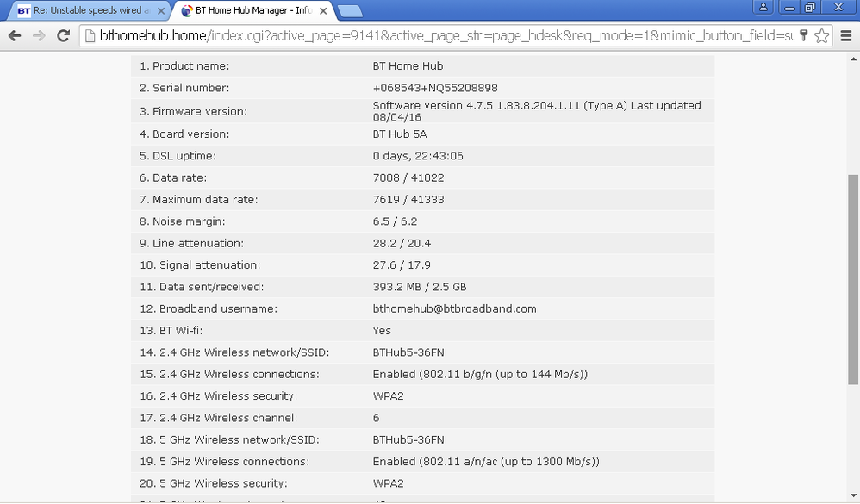Click the '2.4 GHz Wireless network/SSID:' label
Image resolution: width=860 pixels, height=504 pixels.
[x=244, y=352]
